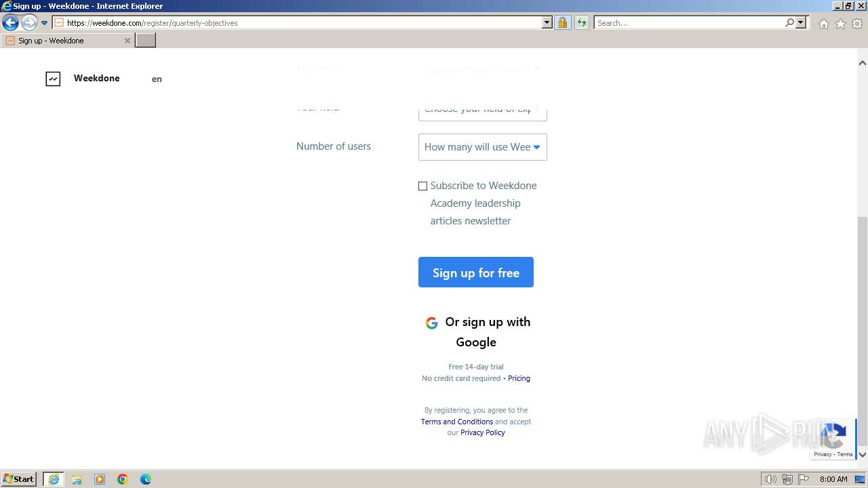Viewport: 868px width, 488px height.
Task: Open the Windows Start menu
Action: pyautogui.click(x=19, y=479)
